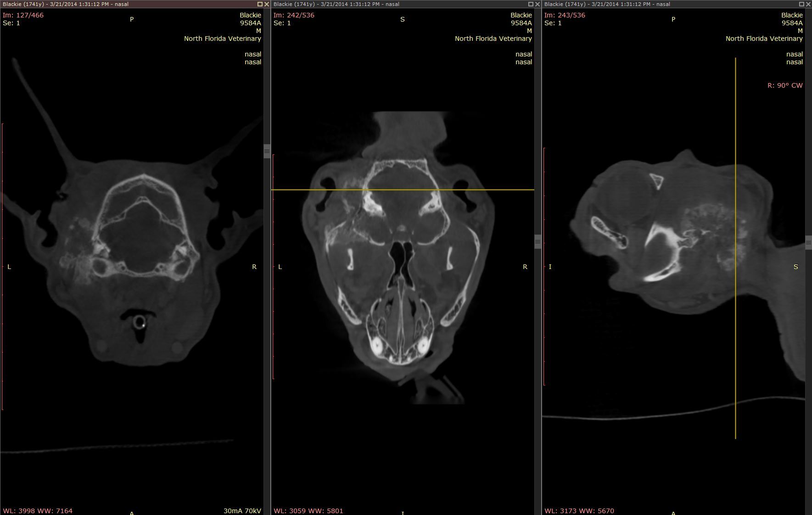
Task: Click 'WL: 3998 WW: 7164' window level readout
Action: [x=38, y=511]
